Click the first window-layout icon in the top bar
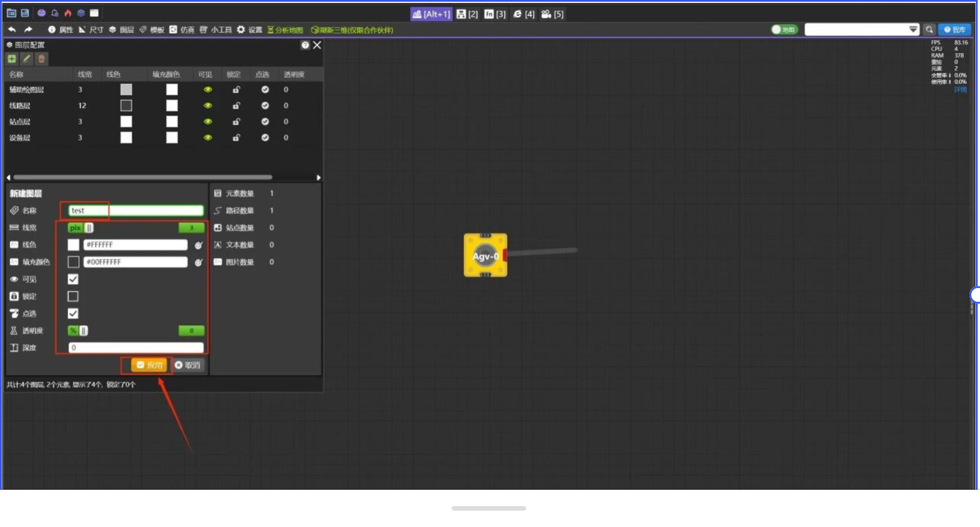Screen dimensions: 980x527 12,13
